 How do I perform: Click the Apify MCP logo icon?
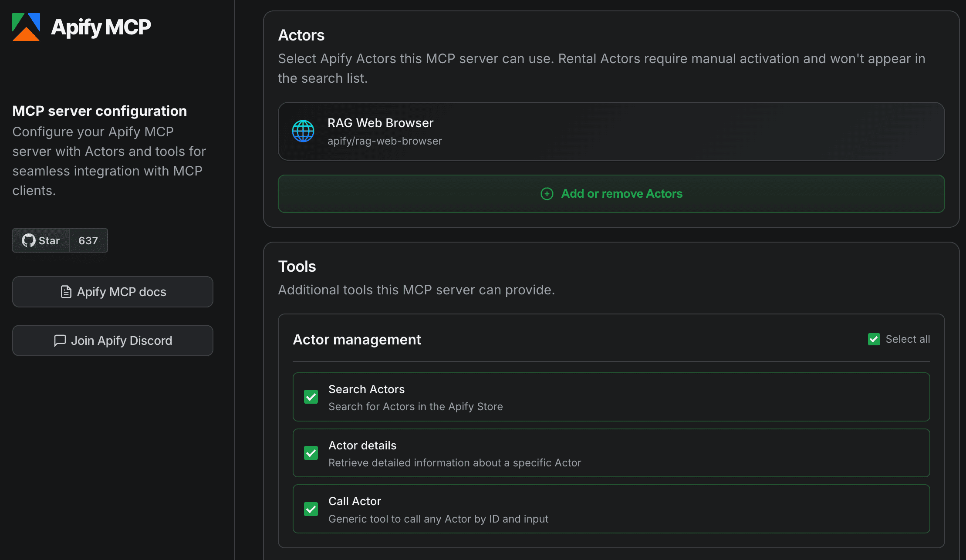[26, 27]
